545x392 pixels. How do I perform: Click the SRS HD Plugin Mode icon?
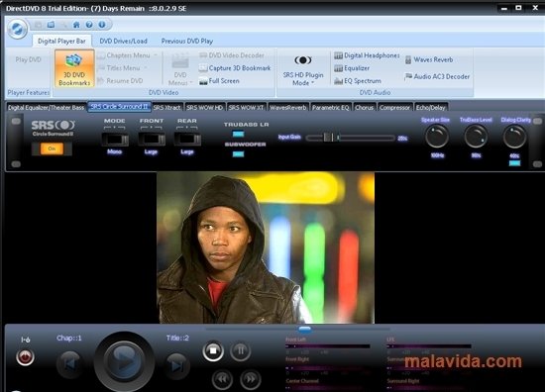[x=303, y=60]
